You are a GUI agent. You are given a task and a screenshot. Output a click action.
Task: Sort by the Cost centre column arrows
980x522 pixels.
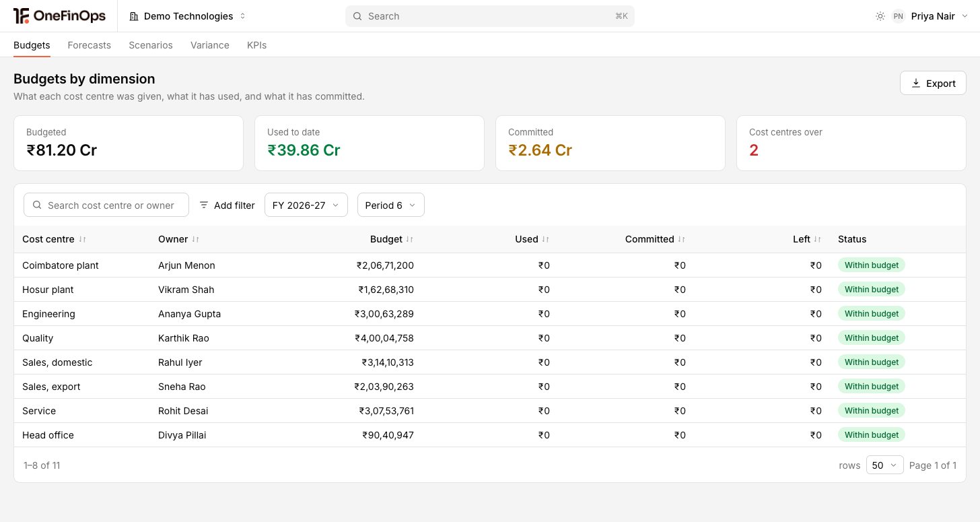coord(82,239)
